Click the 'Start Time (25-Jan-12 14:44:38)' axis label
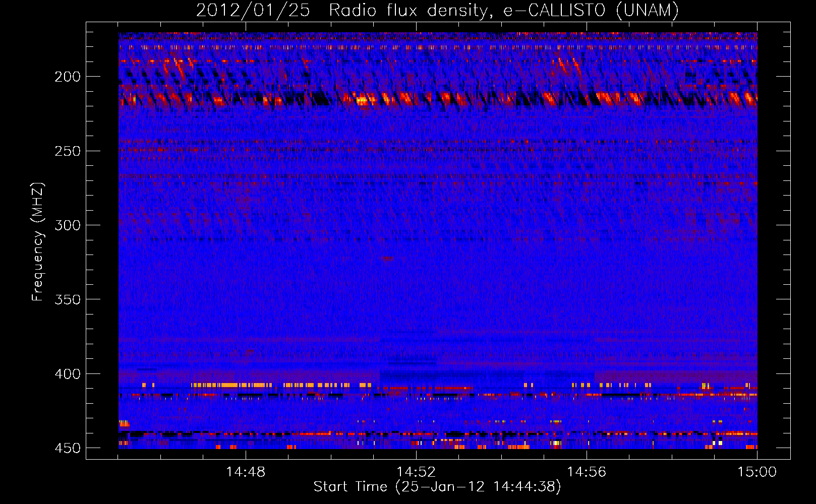Screen dimensions: 816x504 [437, 487]
